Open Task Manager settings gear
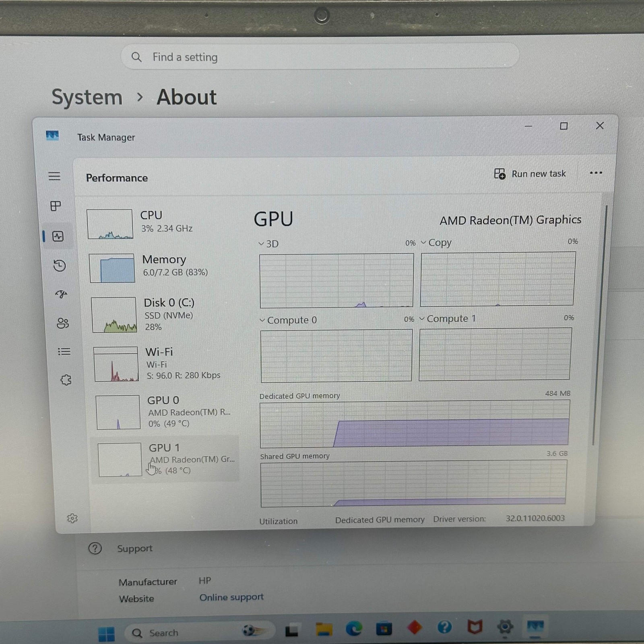The image size is (644, 644). (72, 518)
